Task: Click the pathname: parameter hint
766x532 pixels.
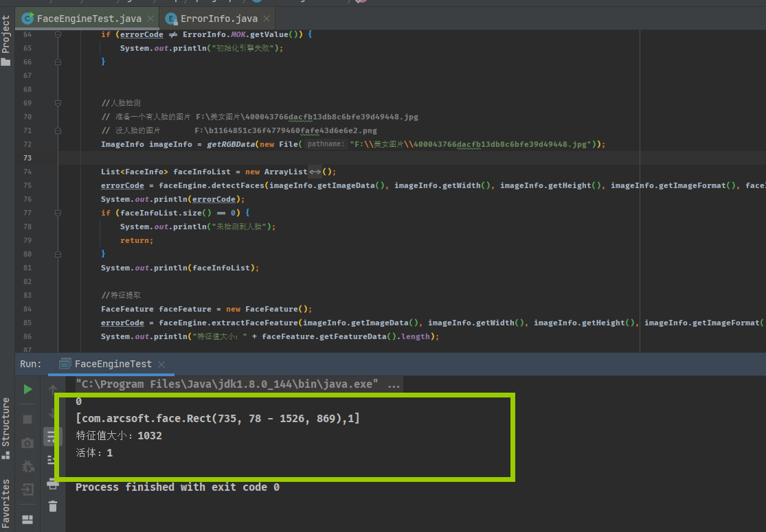Action: pyautogui.click(x=326, y=144)
